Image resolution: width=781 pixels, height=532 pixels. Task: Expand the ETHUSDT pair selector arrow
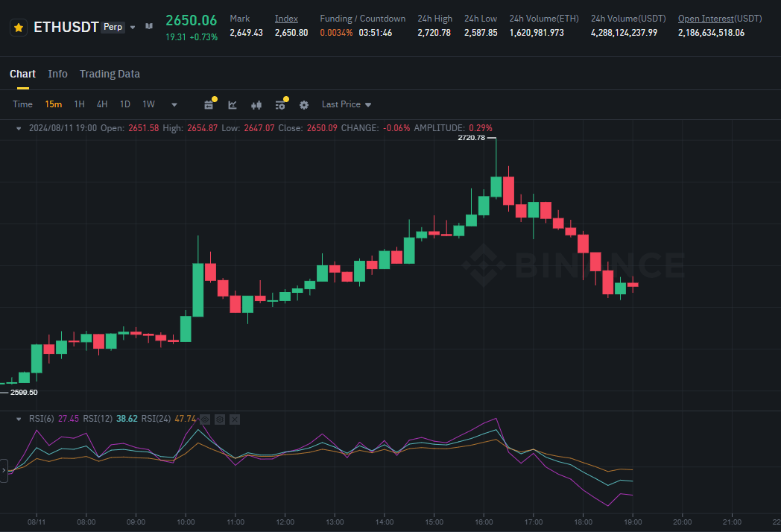click(x=133, y=28)
